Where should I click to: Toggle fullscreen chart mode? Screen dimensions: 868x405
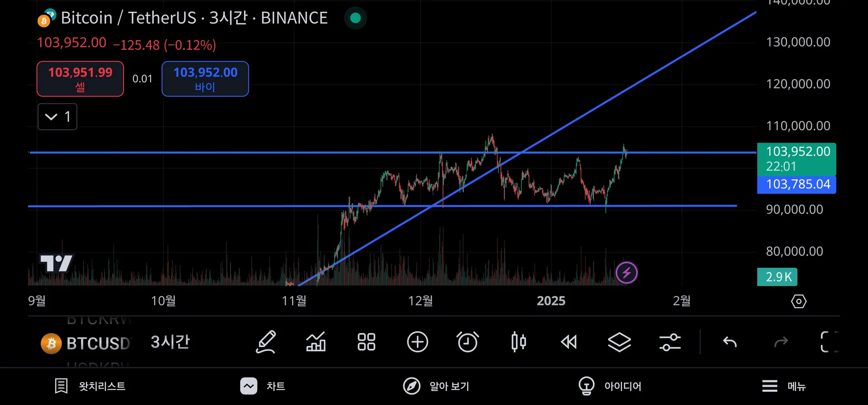click(829, 342)
